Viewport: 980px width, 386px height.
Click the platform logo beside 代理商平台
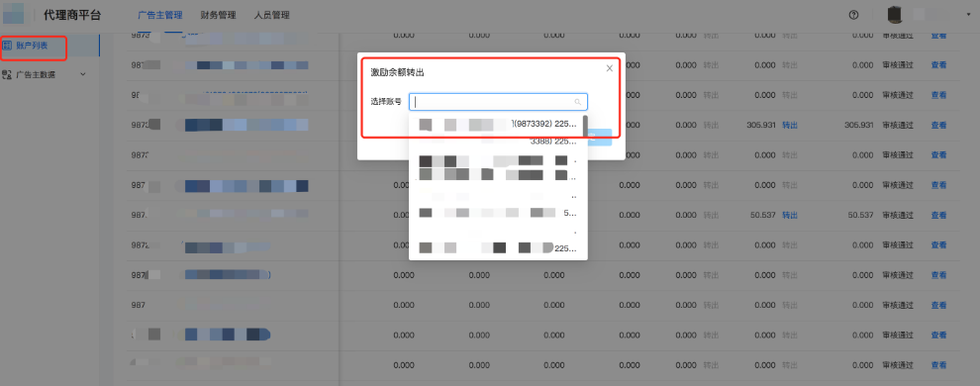click(x=14, y=15)
